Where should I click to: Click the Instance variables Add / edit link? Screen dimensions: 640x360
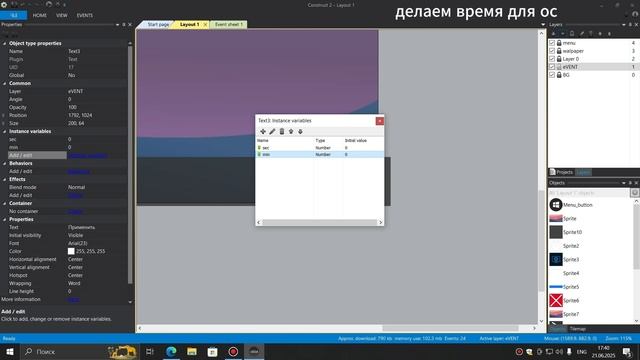[x=88, y=156]
